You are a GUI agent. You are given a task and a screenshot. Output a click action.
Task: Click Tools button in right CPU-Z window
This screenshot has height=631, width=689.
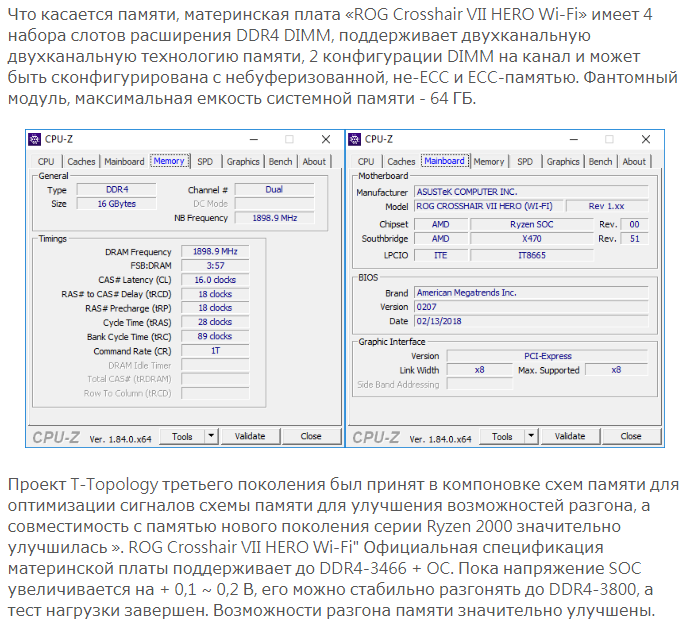tap(502, 436)
